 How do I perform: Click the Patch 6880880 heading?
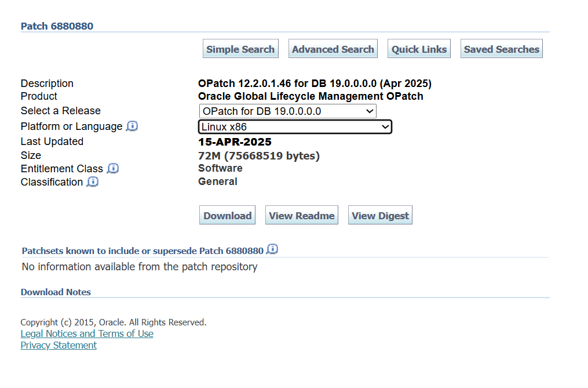click(57, 26)
